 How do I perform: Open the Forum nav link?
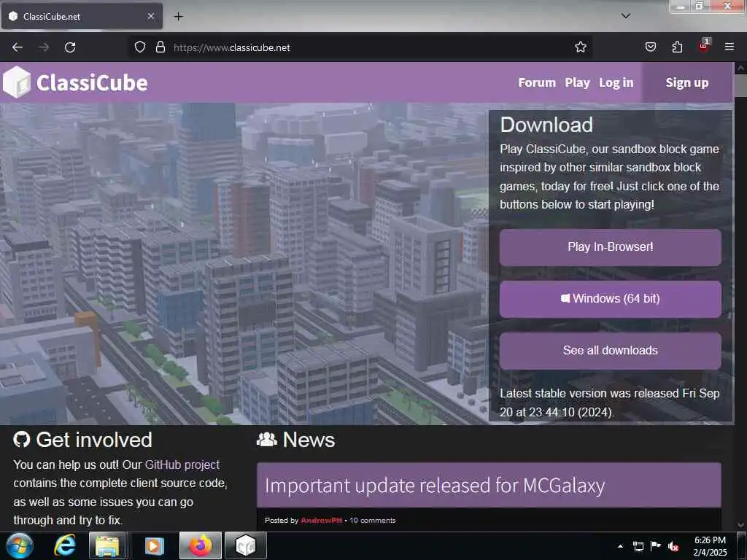point(537,83)
